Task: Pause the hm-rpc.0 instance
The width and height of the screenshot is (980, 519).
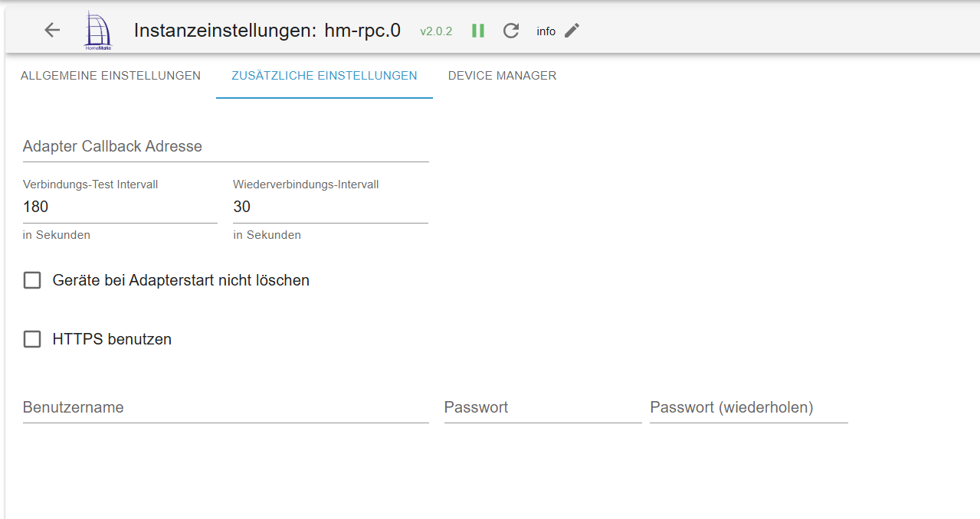Action: (x=477, y=31)
